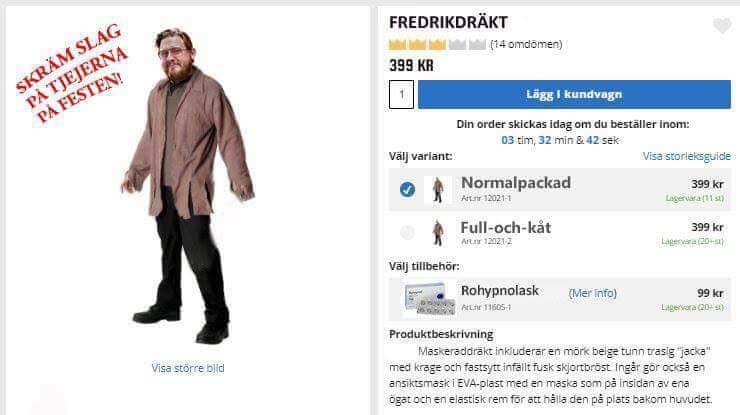Select the Normalpackad radio button
The width and height of the screenshot is (740, 415).
[x=407, y=189]
